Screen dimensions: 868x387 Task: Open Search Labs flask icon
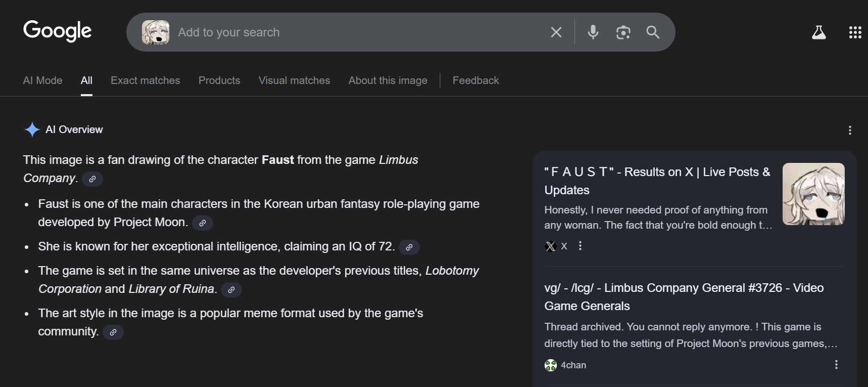[x=819, y=32]
